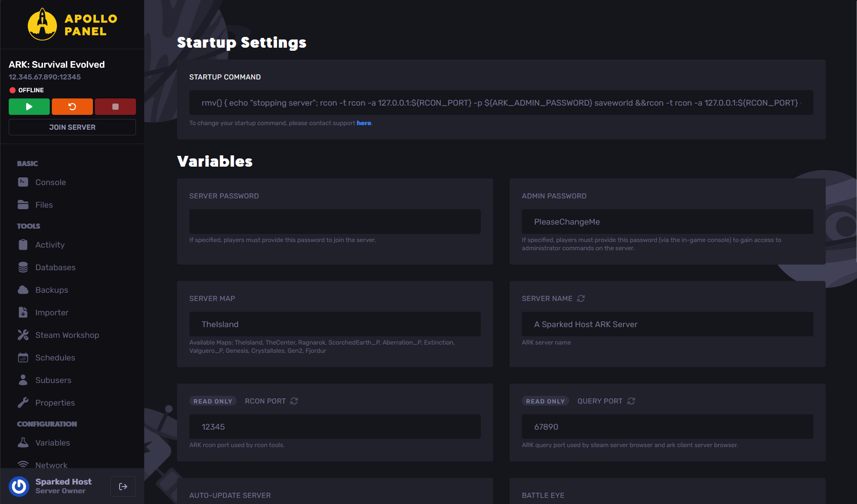Click the refresh icon beside RCON Port
This screenshot has height=504, width=857.
(x=294, y=401)
